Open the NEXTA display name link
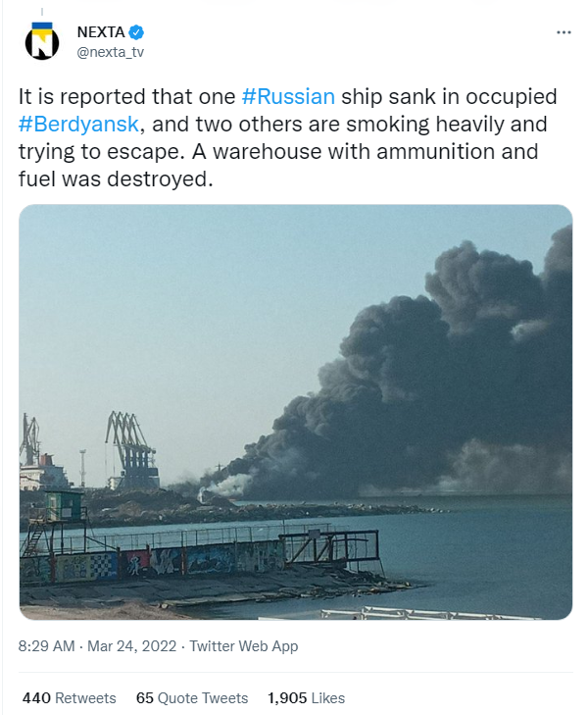 click(x=100, y=31)
